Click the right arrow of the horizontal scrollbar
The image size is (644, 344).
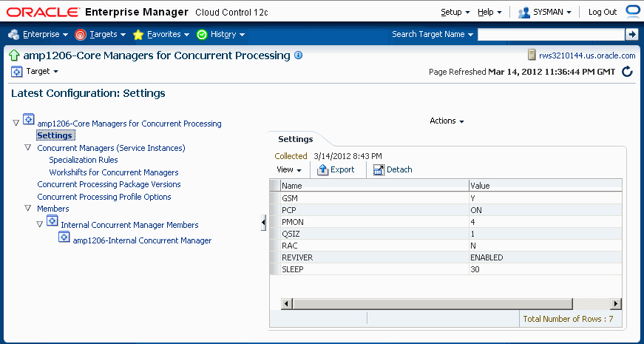[x=616, y=304]
